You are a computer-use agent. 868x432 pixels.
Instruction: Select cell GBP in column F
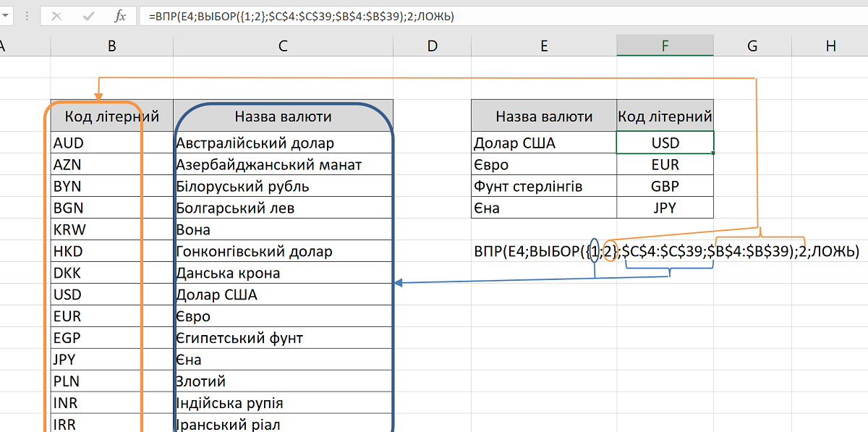click(x=665, y=186)
